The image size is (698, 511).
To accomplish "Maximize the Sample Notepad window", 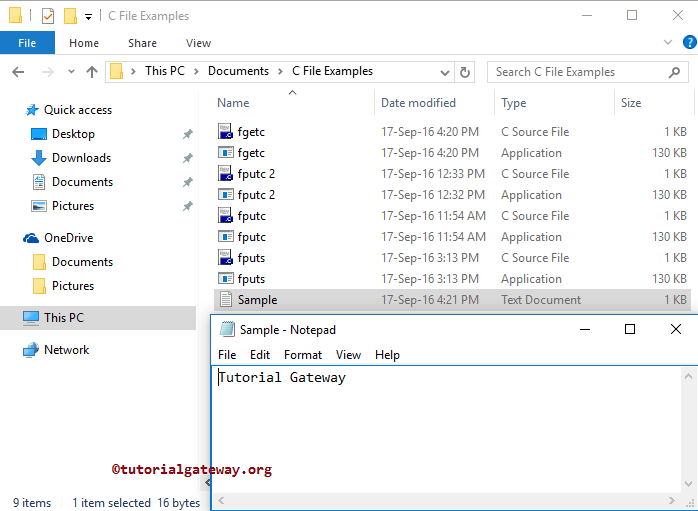I will (x=630, y=329).
